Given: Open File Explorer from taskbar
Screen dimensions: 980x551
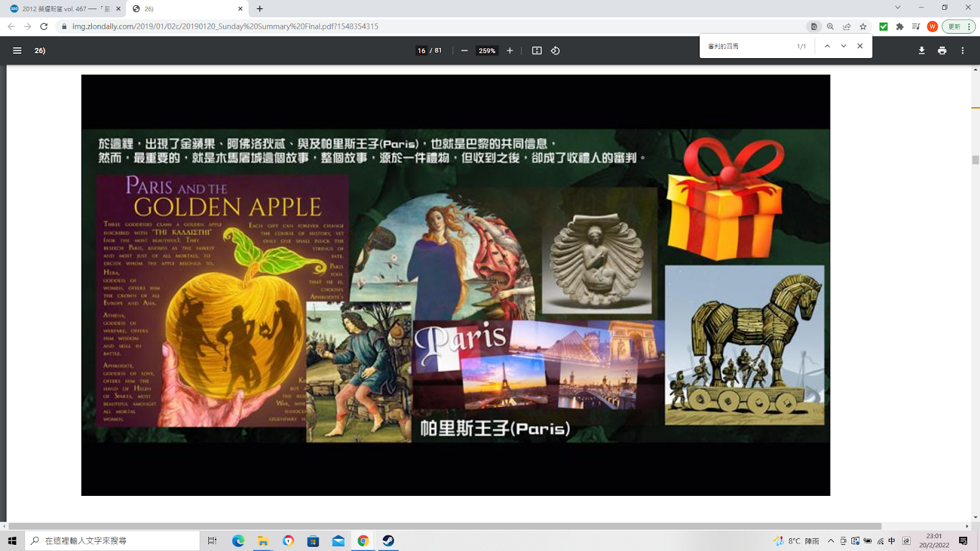Looking at the screenshot, I should pyautogui.click(x=263, y=541).
